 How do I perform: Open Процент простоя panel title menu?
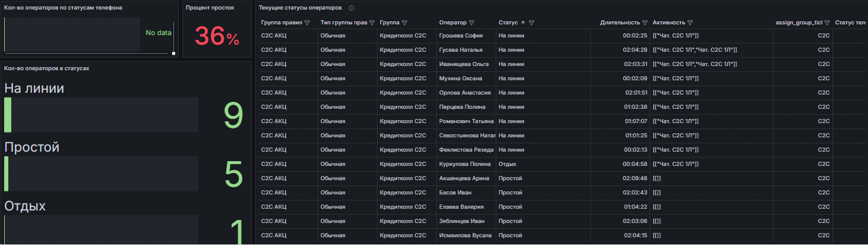click(x=210, y=8)
